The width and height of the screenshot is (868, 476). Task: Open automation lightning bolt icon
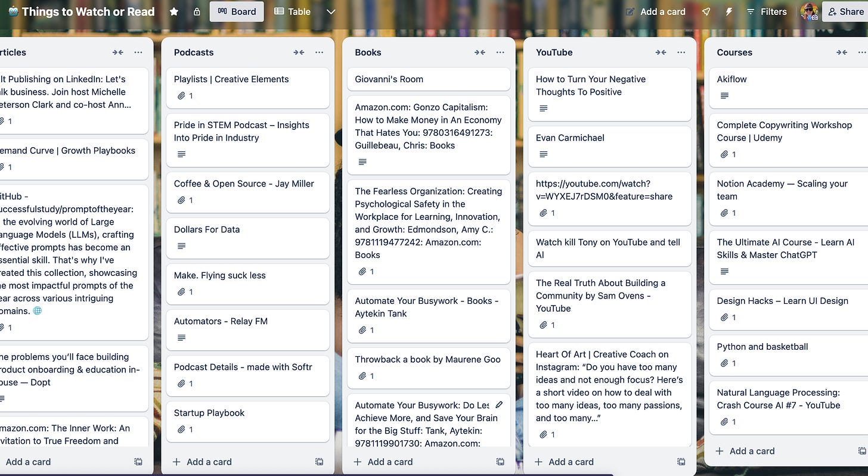click(728, 11)
